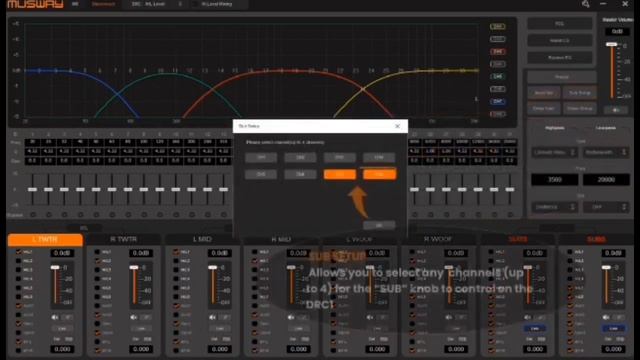Viewport: 640px width, 360px height.
Task: Check IN1 in the R TWTR strip
Action: point(97,252)
